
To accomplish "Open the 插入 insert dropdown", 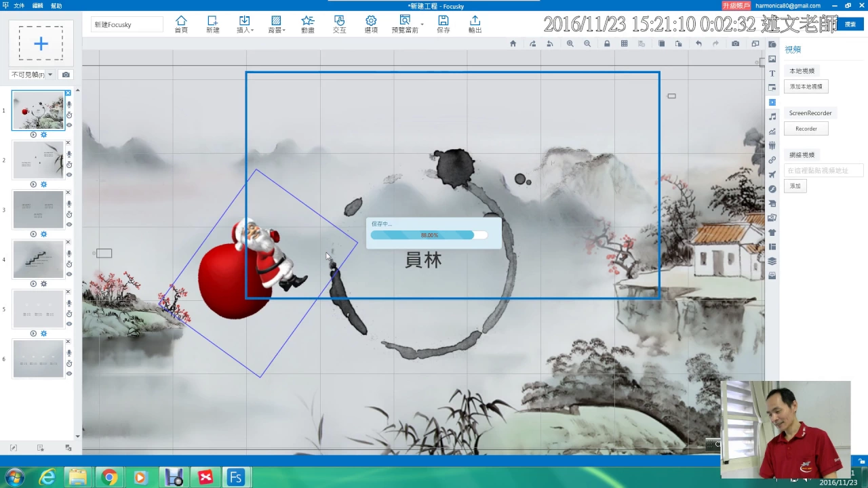I will tap(245, 24).
